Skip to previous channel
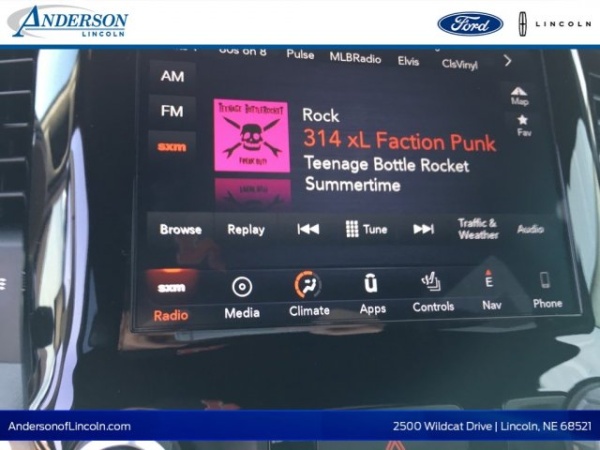This screenshot has width=600, height=450. pos(308,229)
